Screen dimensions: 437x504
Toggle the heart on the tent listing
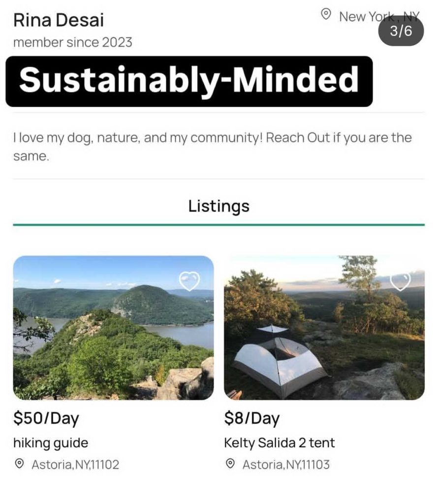coord(400,281)
